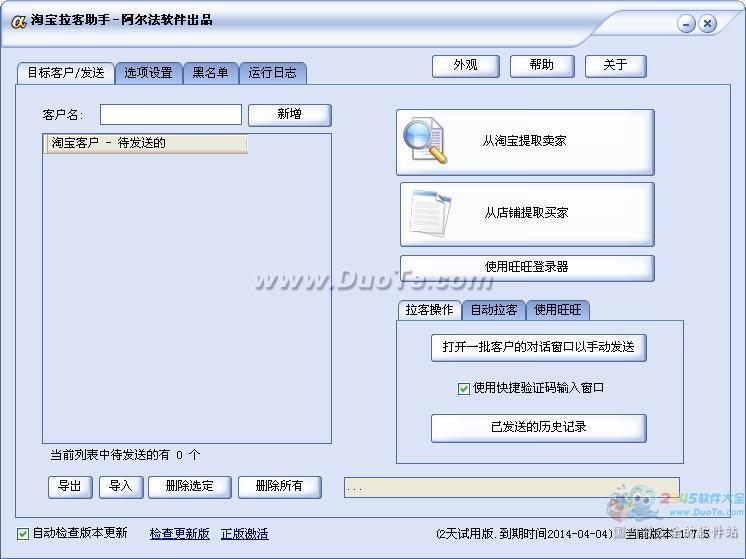The width and height of the screenshot is (746, 559).
Task: Click the 新增 button
Action: click(x=289, y=115)
